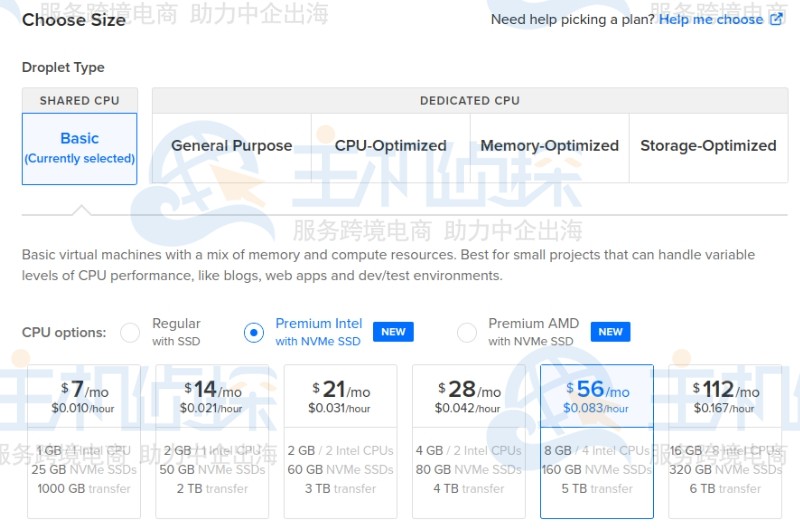Select the $14/mo 2 GB plan card
The image size is (800, 530).
212,441
